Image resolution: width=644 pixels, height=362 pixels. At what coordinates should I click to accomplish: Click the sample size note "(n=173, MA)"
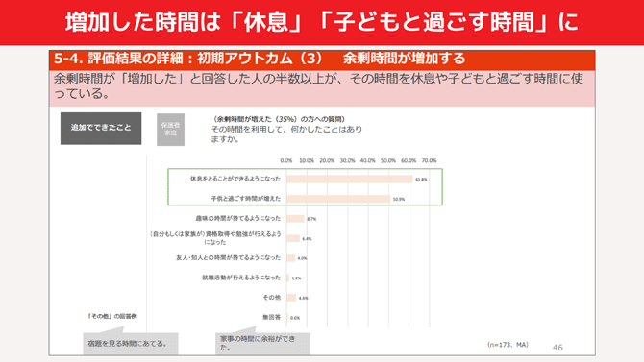click(x=508, y=345)
